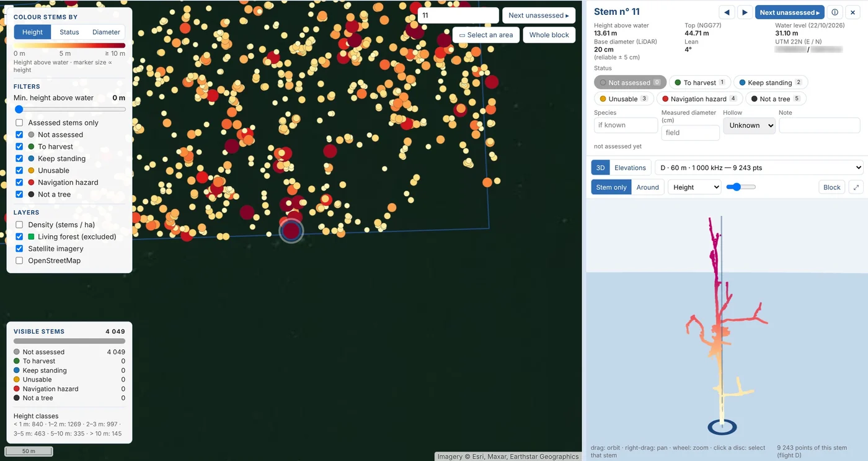This screenshot has height=461, width=868.
Task: Enable Assessed stems only filter
Action: click(19, 123)
